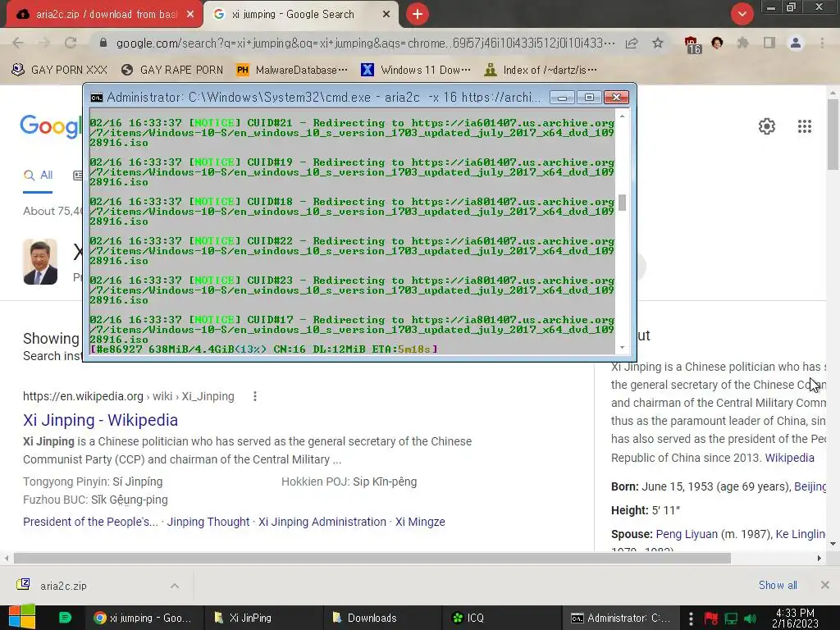Click the share page icon in address bar
This screenshot has width=840, height=630.
(x=632, y=43)
